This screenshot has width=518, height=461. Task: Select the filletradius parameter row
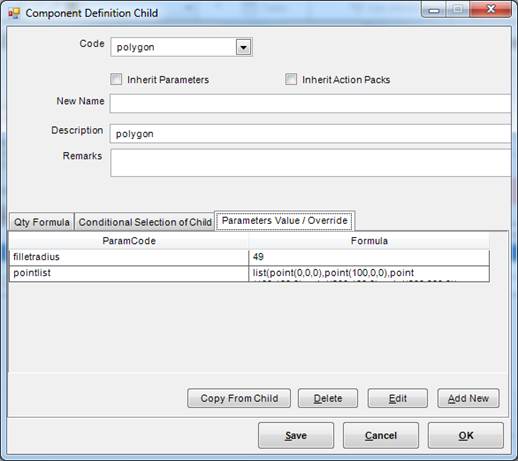249,257
